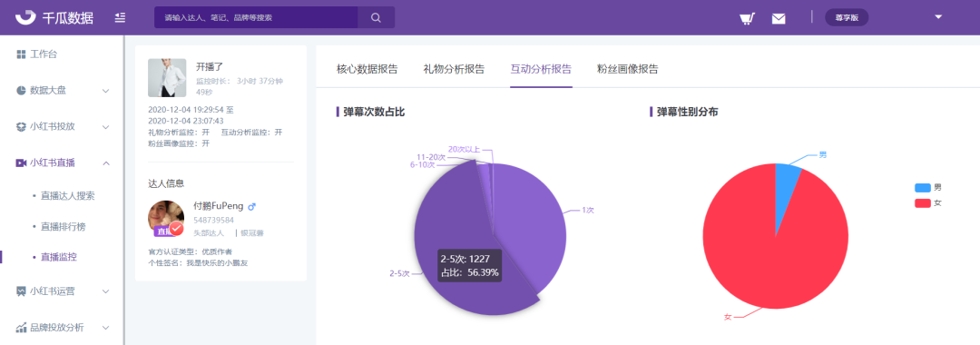Expand the 小红书运营 menu chevron

[x=105, y=291]
